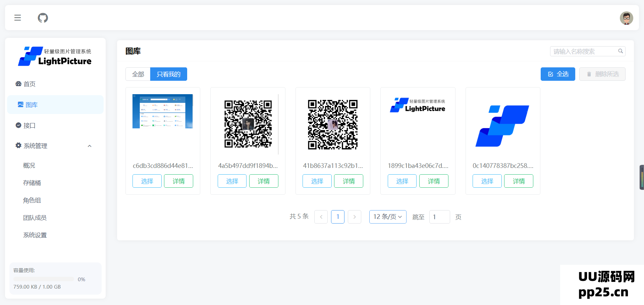Screen dimensions: 644x305
Task: Select the 图库 gallery icon in sidebar
Action: tap(20, 105)
